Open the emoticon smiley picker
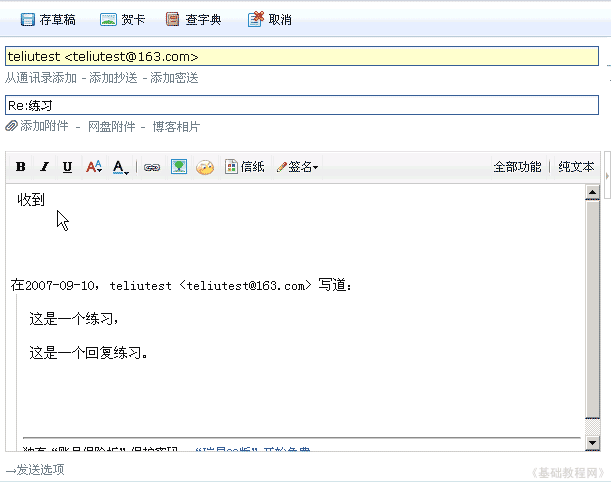 pyautogui.click(x=205, y=167)
